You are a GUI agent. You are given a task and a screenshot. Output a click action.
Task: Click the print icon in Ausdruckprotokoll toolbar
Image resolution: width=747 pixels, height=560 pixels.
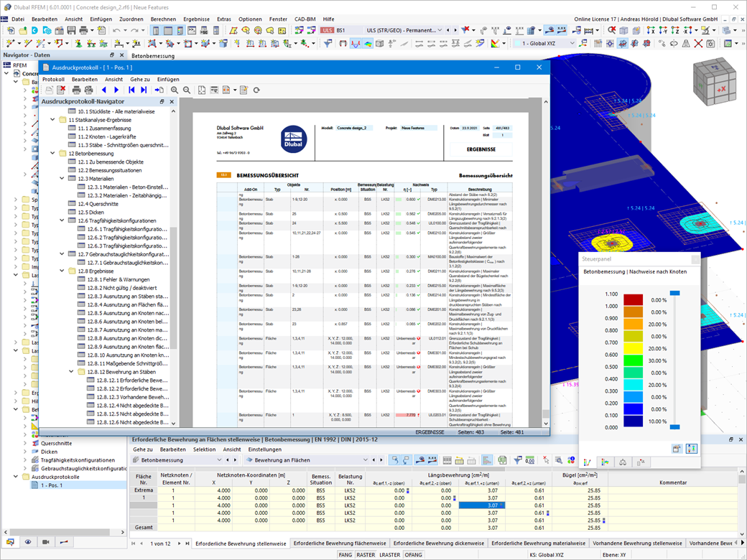click(x=76, y=90)
